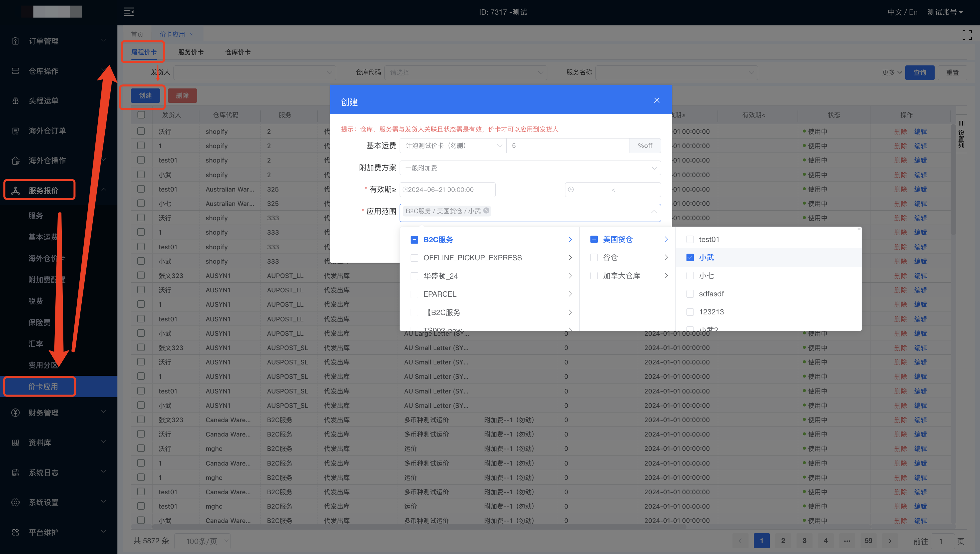Expand the 加拿大仓库 cascader submenu
This screenshot has width=980, height=554.
pos(666,276)
